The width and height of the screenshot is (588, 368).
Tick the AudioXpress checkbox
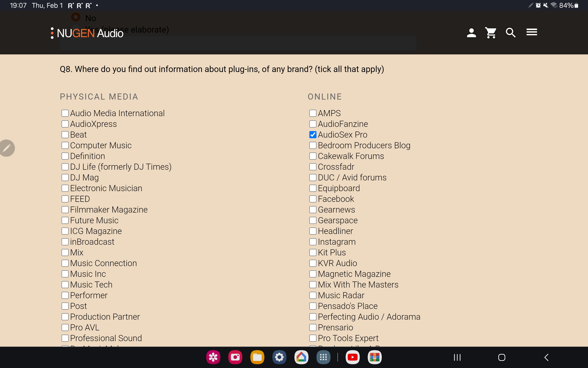[65, 124]
